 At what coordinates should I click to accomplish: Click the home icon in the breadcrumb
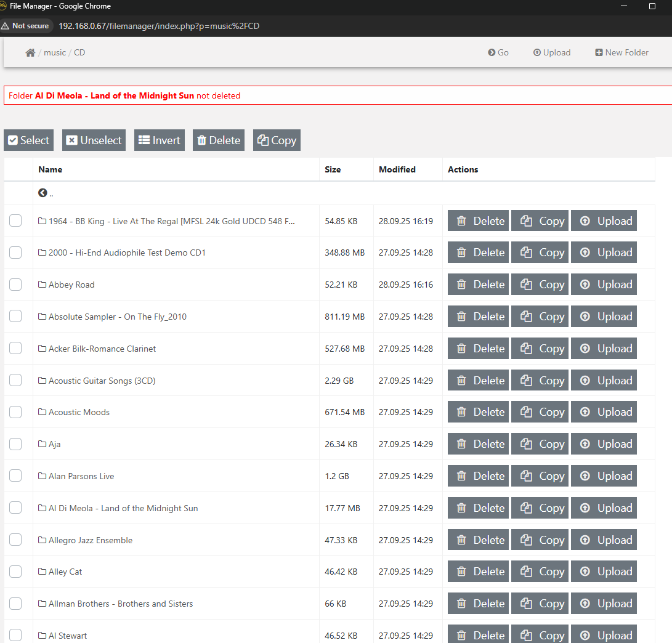point(30,53)
